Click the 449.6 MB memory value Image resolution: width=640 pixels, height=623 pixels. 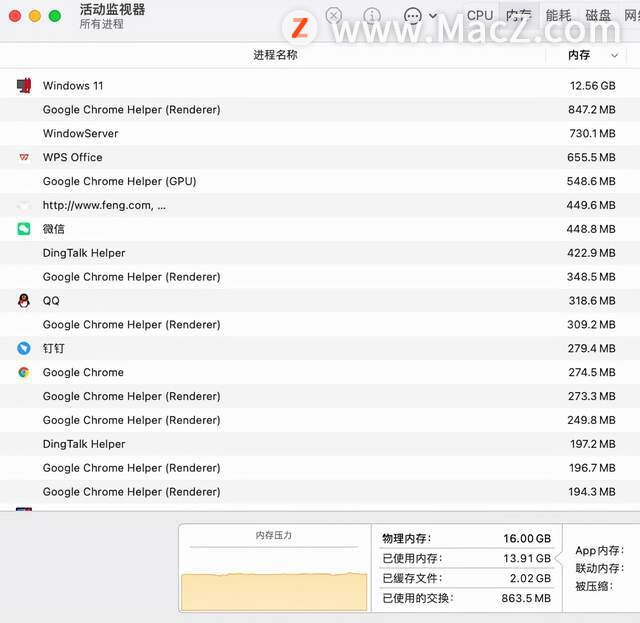pos(591,205)
